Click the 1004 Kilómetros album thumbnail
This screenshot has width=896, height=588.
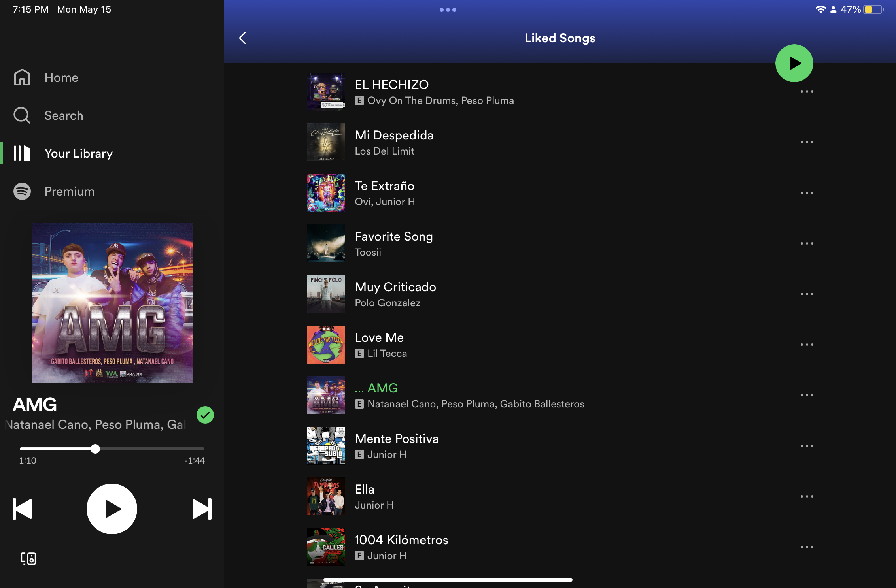pos(326,547)
